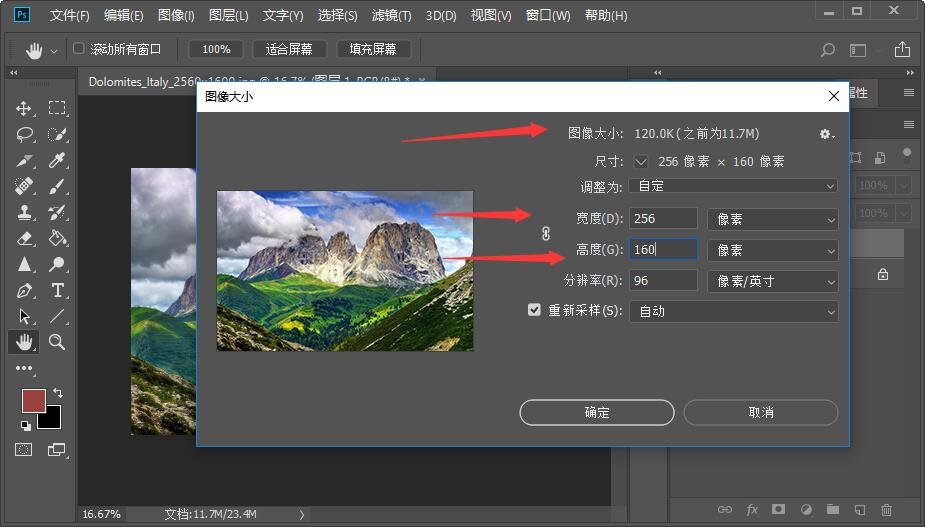
Task: Expand the status bar document info arrow
Action: (301, 515)
